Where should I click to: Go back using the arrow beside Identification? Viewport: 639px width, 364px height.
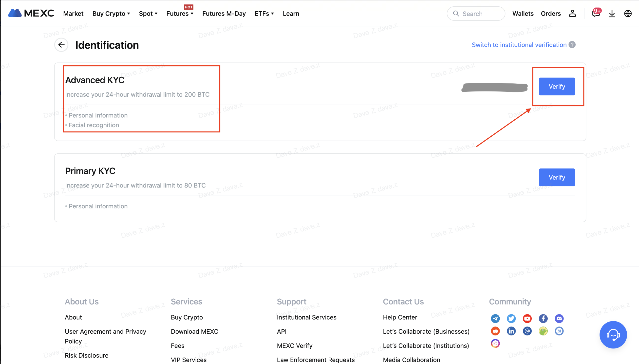coord(61,45)
